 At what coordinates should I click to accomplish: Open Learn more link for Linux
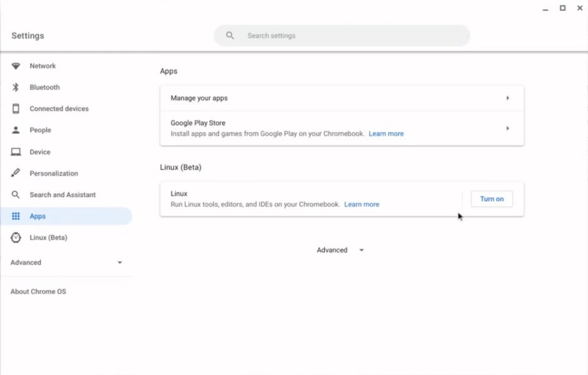[x=362, y=204]
